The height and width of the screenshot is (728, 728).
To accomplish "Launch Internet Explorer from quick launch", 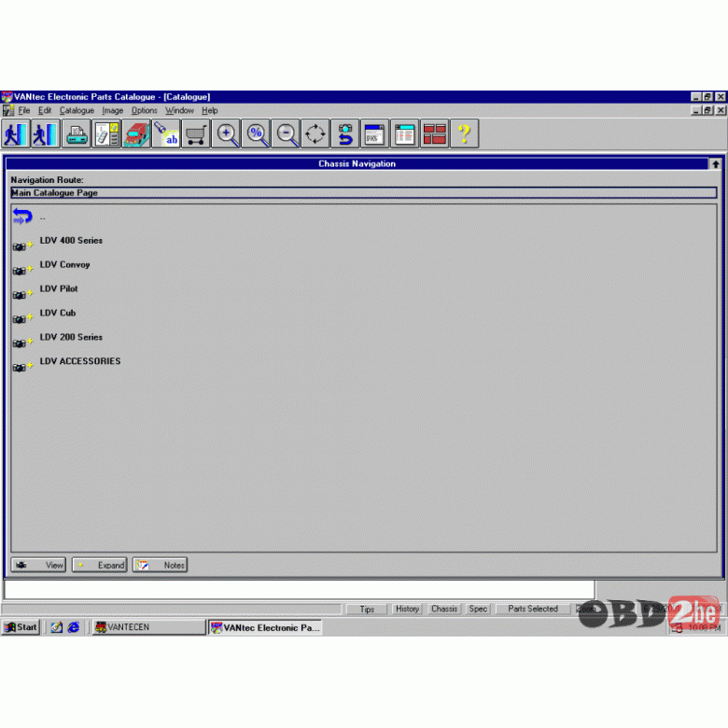I will click(74, 627).
